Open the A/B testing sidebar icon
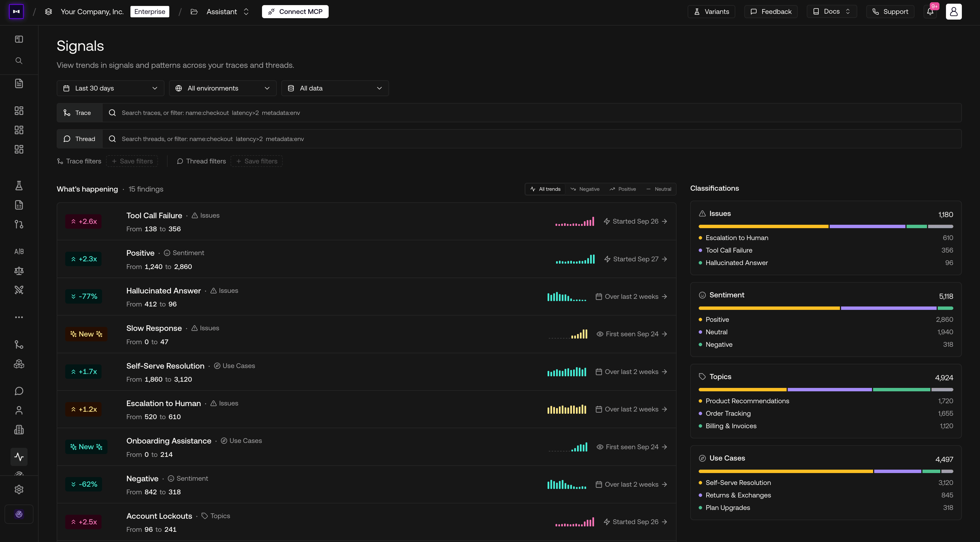 pyautogui.click(x=19, y=251)
